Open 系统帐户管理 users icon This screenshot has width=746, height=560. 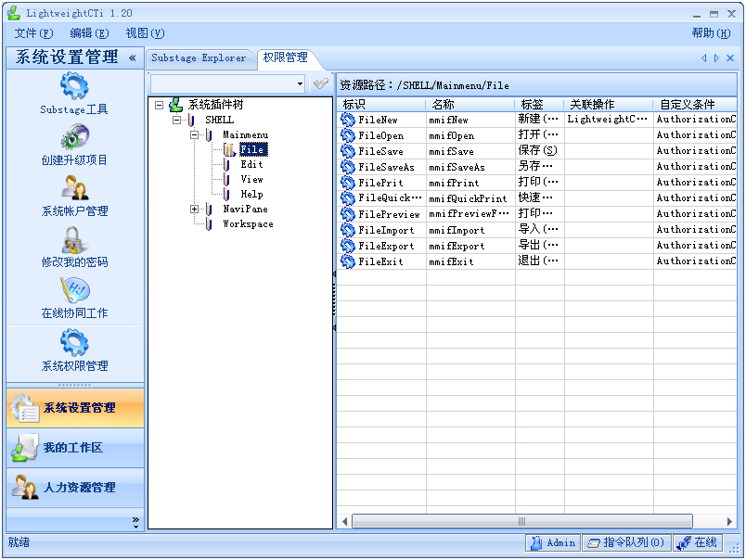coord(74,188)
